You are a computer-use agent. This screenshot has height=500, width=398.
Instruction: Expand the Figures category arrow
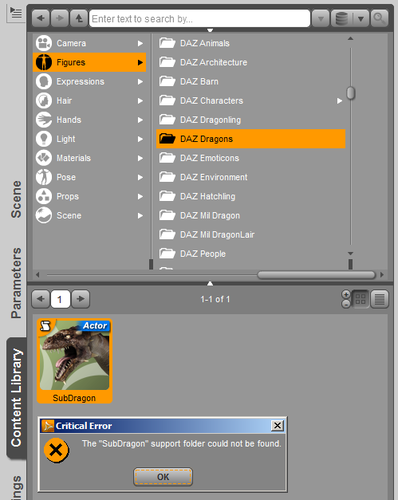point(140,62)
